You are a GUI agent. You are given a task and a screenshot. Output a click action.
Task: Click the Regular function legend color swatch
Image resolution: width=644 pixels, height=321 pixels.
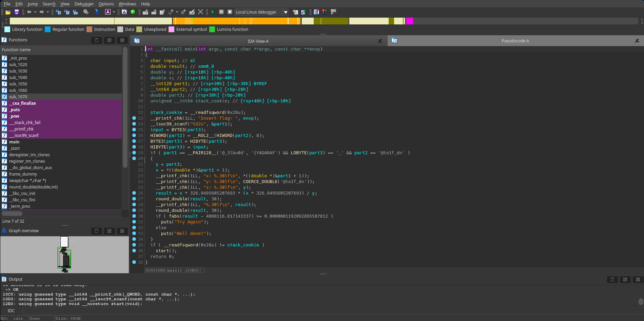pos(47,29)
